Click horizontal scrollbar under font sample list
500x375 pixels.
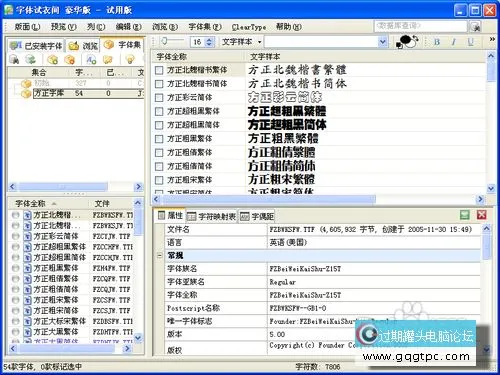[268, 199]
